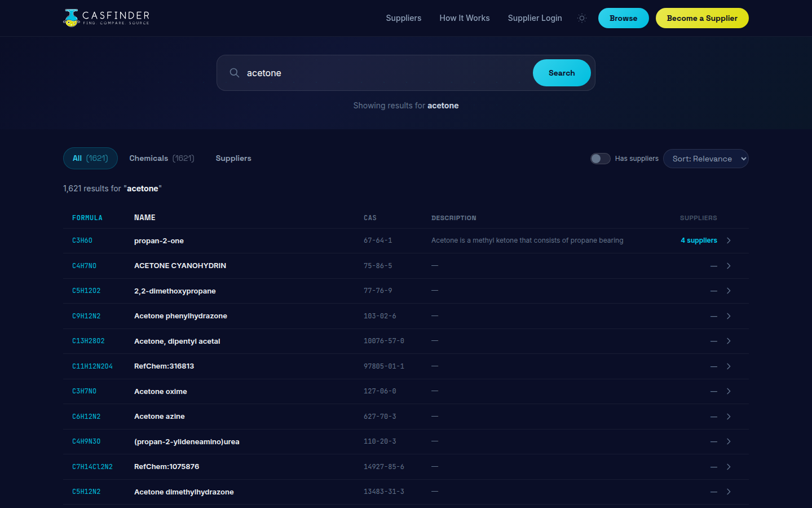Viewport: 812px width, 508px height.
Task: Expand the Acetone phenylhydrazone row arrow
Action: coord(729,316)
